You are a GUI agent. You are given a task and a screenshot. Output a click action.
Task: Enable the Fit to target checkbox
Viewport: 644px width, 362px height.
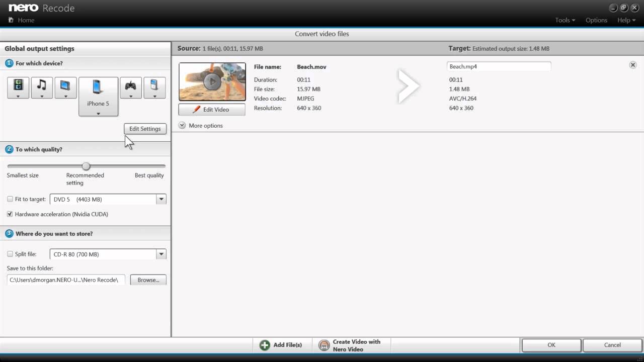click(10, 199)
